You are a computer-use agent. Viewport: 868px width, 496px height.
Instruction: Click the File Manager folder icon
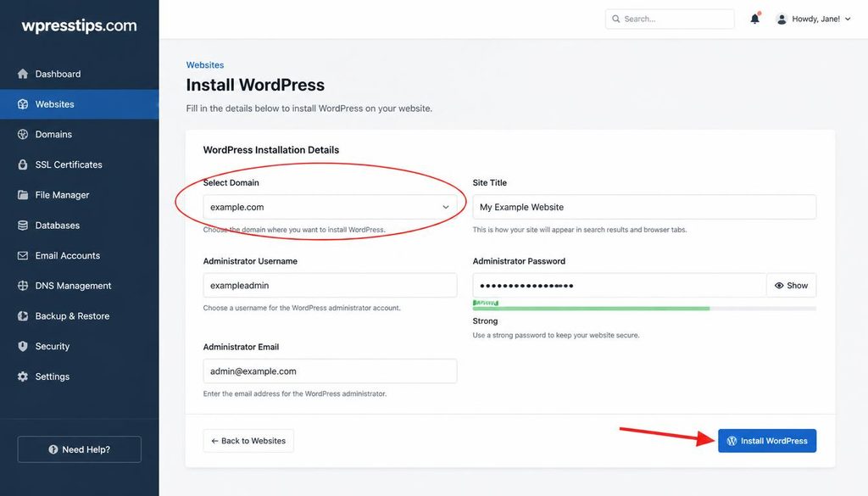click(x=23, y=195)
